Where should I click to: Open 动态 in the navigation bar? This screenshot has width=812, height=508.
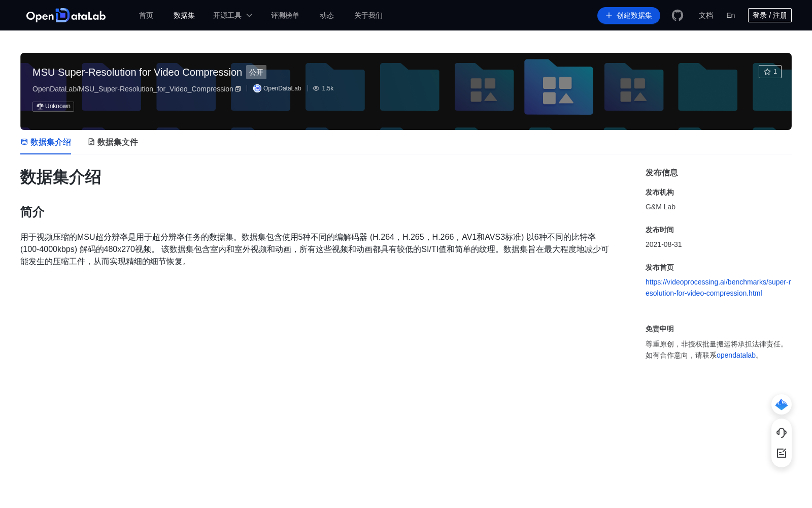[327, 15]
